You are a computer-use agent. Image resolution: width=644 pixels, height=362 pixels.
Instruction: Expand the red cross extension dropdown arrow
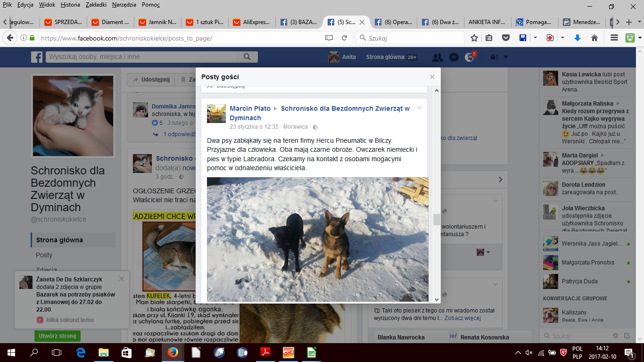[x=562, y=38]
